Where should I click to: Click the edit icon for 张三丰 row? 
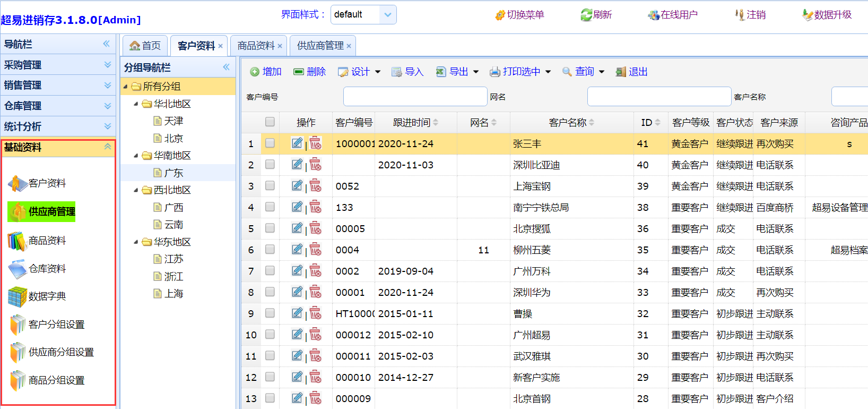click(297, 143)
